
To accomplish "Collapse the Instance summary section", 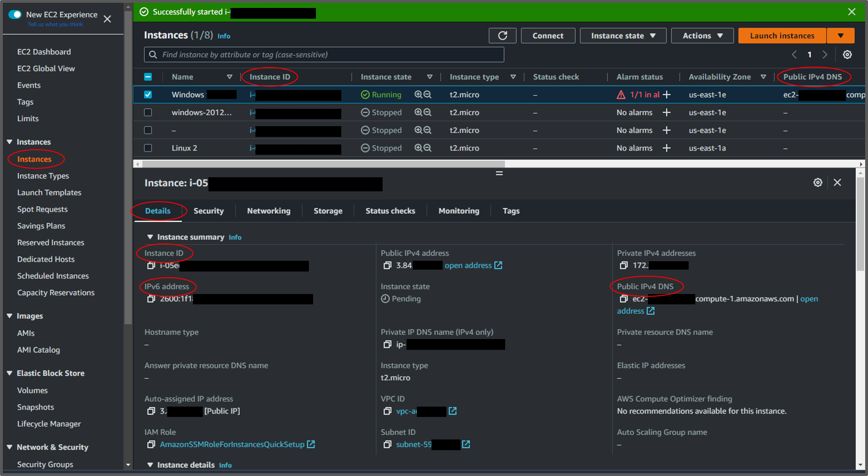I will pyautogui.click(x=150, y=237).
